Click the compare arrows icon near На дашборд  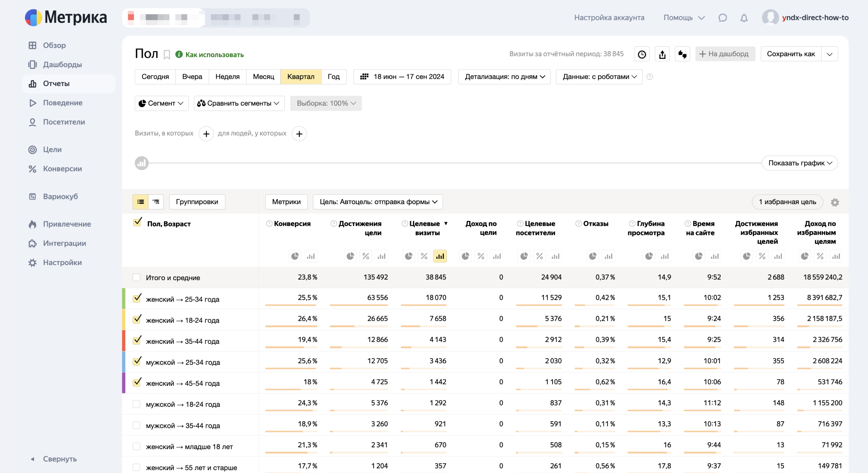[x=682, y=54]
